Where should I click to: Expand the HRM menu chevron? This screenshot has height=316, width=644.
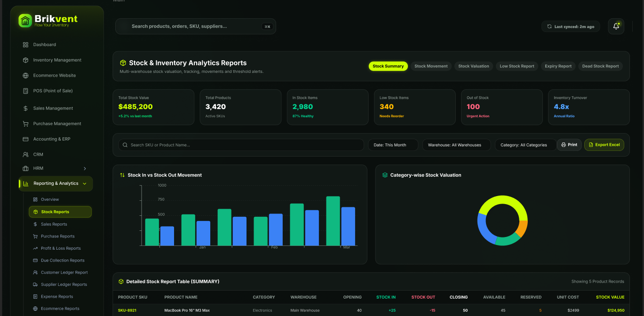tap(85, 168)
